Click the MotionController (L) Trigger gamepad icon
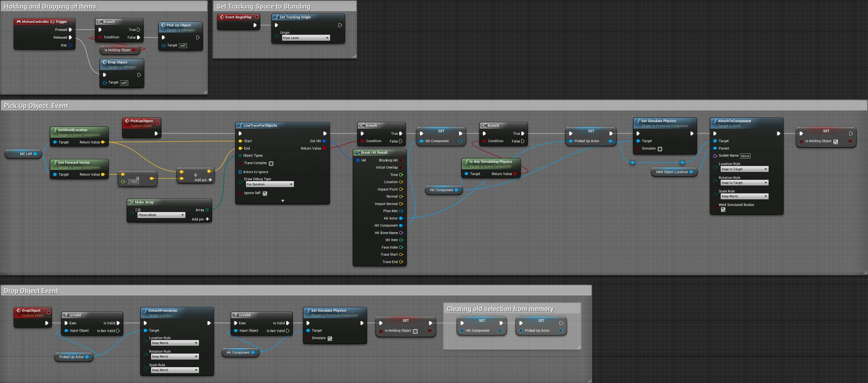Image resolution: width=868 pixels, height=383 pixels. click(x=19, y=22)
